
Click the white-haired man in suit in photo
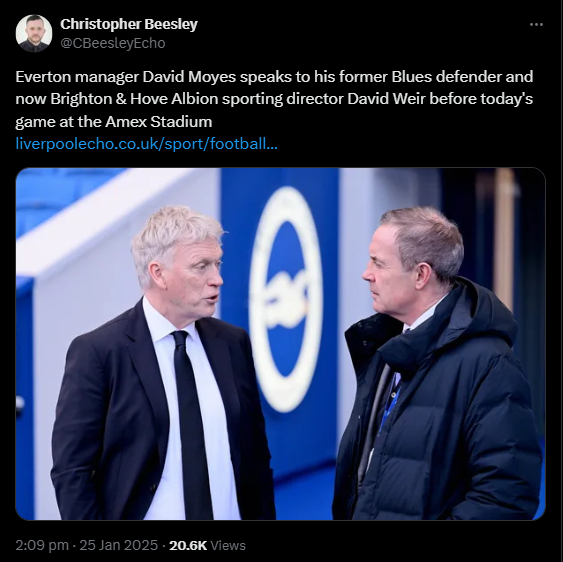(x=162, y=363)
